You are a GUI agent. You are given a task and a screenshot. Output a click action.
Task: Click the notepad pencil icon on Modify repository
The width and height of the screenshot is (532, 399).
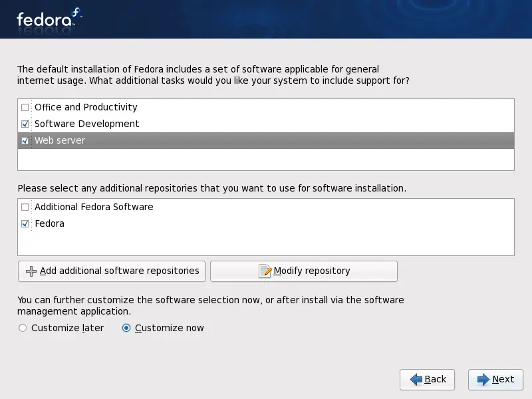(x=265, y=271)
